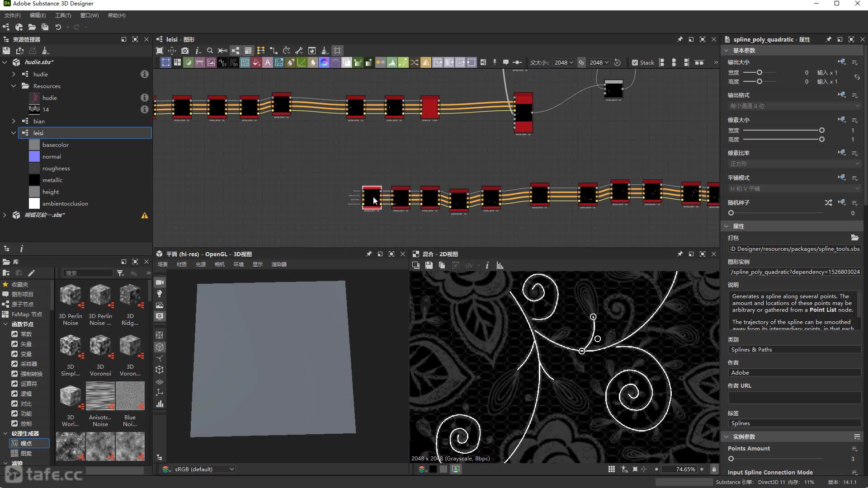Select the 噪点 library category

click(26, 443)
